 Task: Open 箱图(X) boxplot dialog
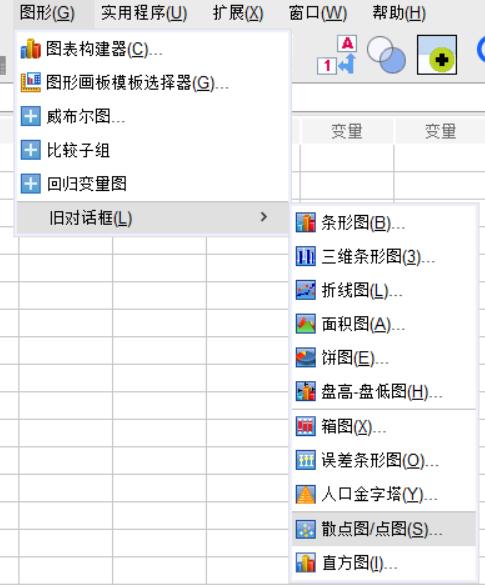384,426
